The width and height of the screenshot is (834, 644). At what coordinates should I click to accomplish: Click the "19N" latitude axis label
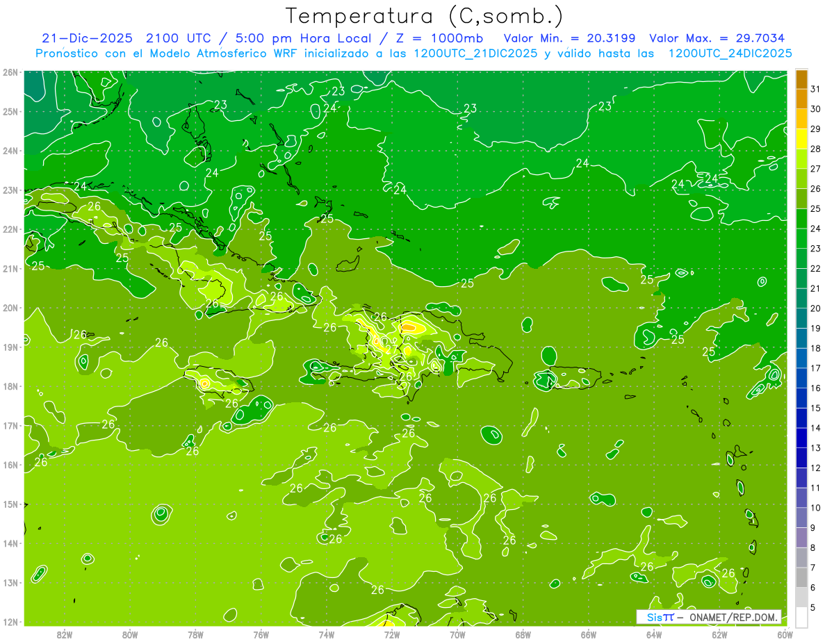(10, 347)
